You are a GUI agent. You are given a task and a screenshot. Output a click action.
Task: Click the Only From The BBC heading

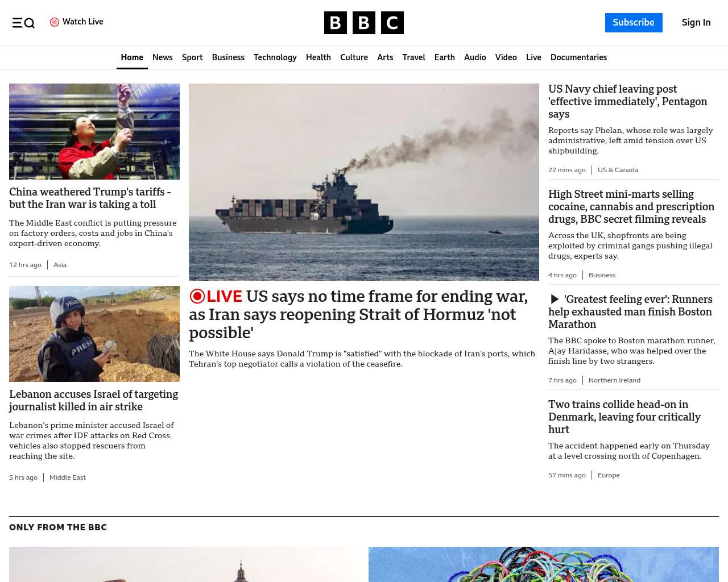pos(58,527)
